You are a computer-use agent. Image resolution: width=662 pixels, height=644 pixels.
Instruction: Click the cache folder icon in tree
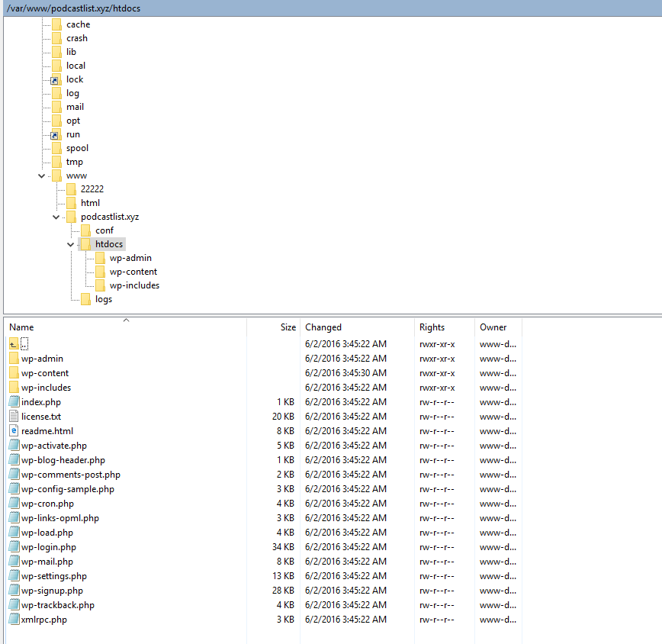coord(56,24)
